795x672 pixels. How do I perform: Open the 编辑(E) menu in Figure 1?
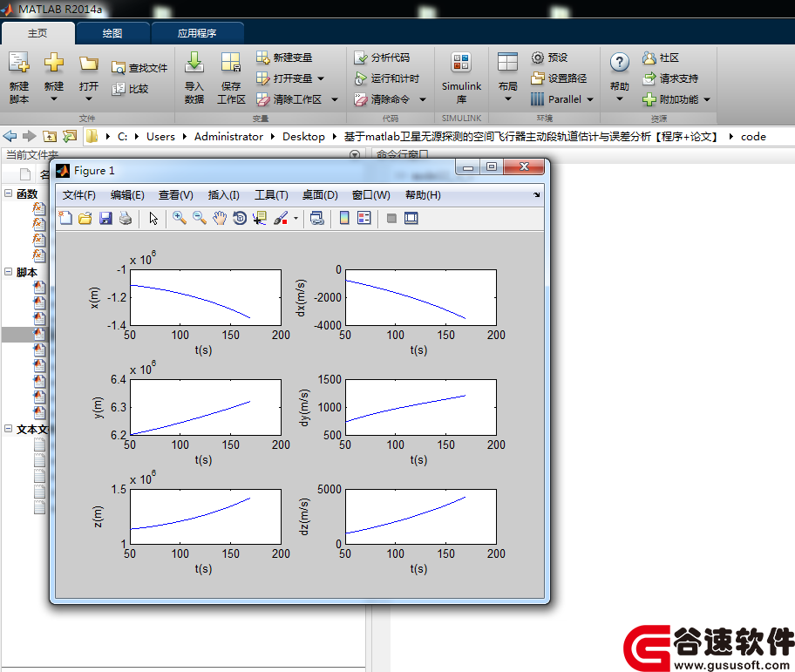127,195
